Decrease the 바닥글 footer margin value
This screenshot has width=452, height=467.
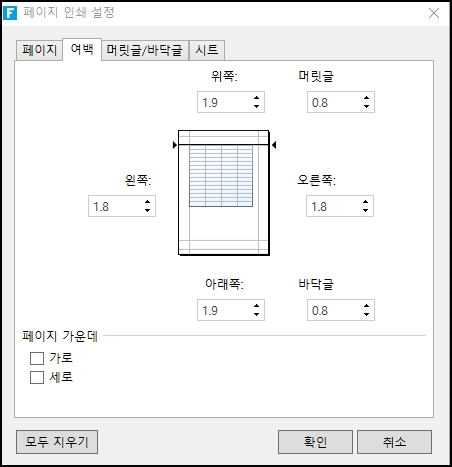pos(366,314)
